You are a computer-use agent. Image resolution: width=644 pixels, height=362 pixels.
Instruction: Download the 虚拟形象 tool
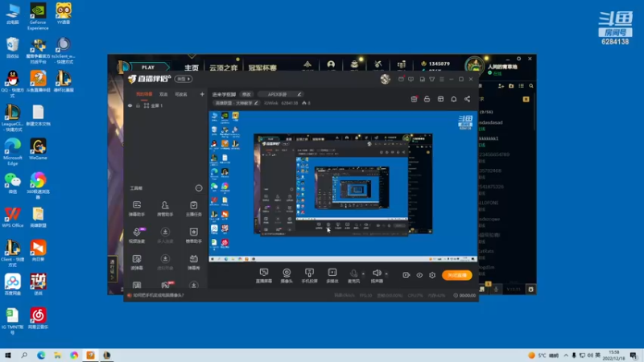(x=165, y=262)
